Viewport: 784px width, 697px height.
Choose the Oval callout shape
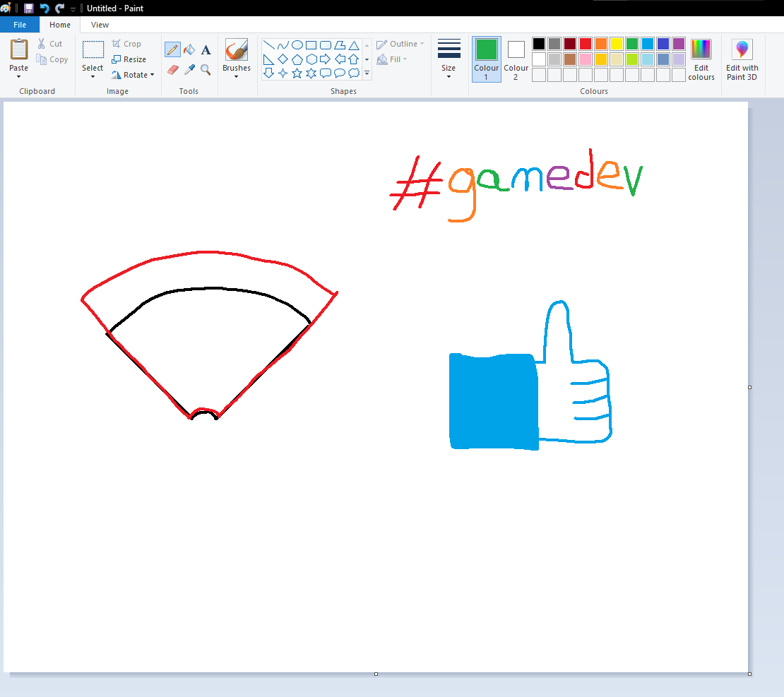(x=340, y=73)
